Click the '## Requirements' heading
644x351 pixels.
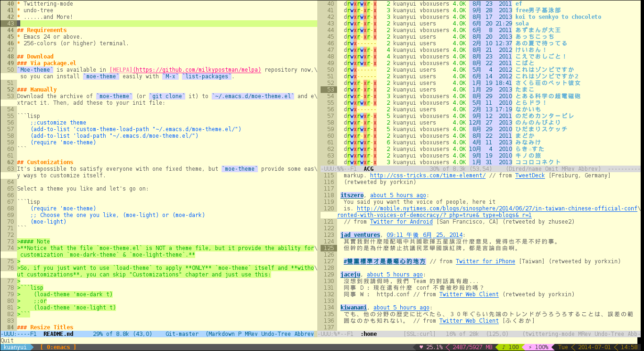click(x=42, y=30)
